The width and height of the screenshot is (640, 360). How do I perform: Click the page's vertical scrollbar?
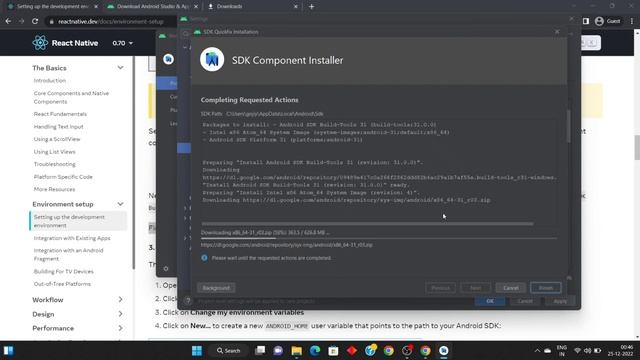(637, 147)
